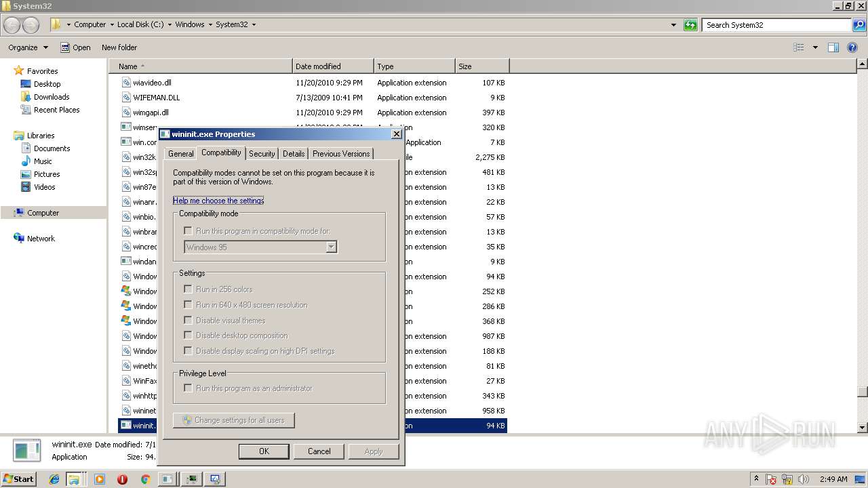
Task: Expand the Local Disk (C:) breadcrumb arrow
Action: 169,25
